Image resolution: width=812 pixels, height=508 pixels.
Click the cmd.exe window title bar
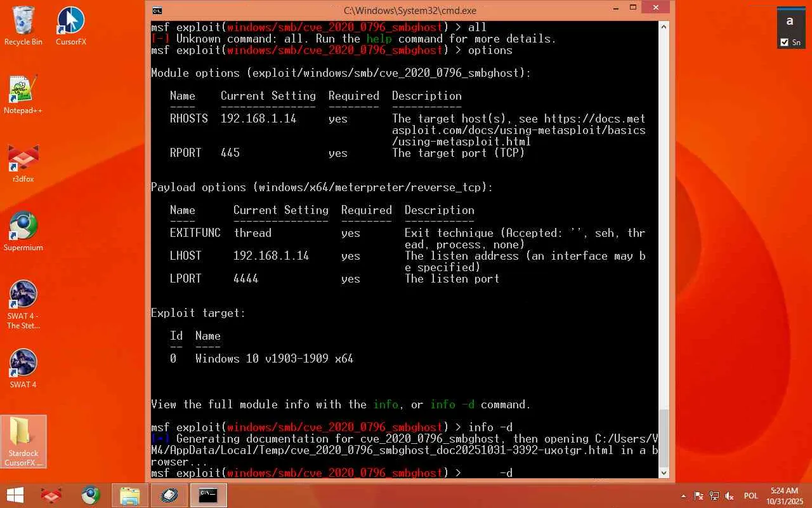click(x=410, y=10)
